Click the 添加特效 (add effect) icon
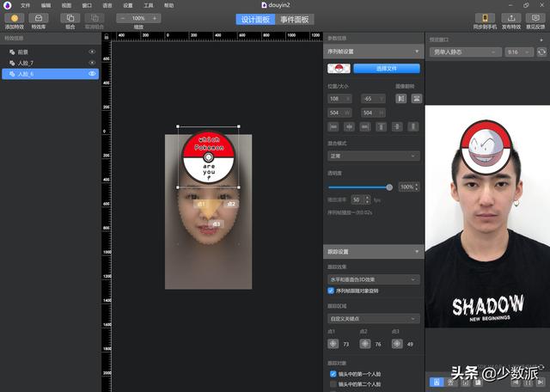The image size is (550, 392). click(14, 18)
